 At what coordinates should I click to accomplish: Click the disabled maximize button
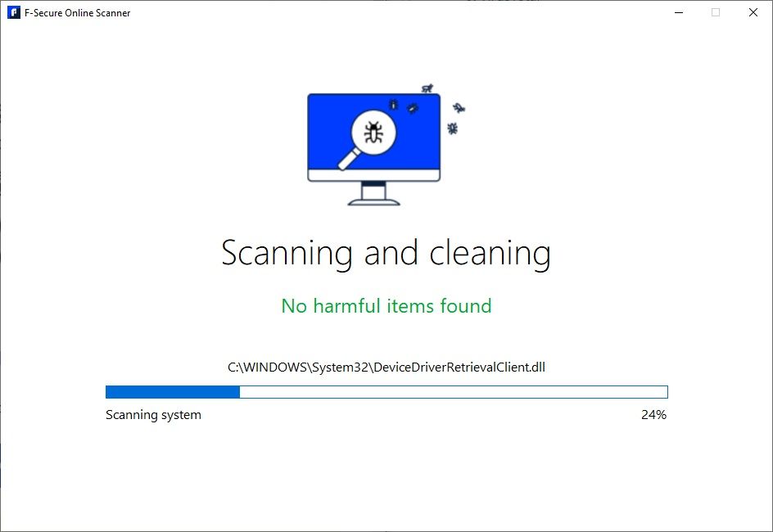pyautogui.click(x=715, y=12)
